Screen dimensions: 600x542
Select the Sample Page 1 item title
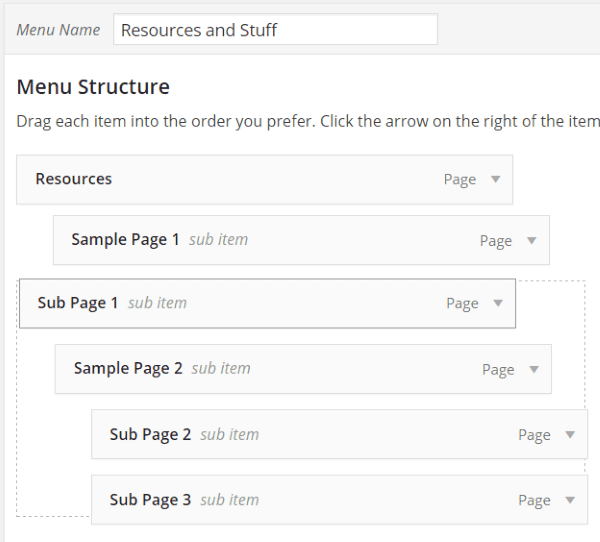[x=126, y=240]
